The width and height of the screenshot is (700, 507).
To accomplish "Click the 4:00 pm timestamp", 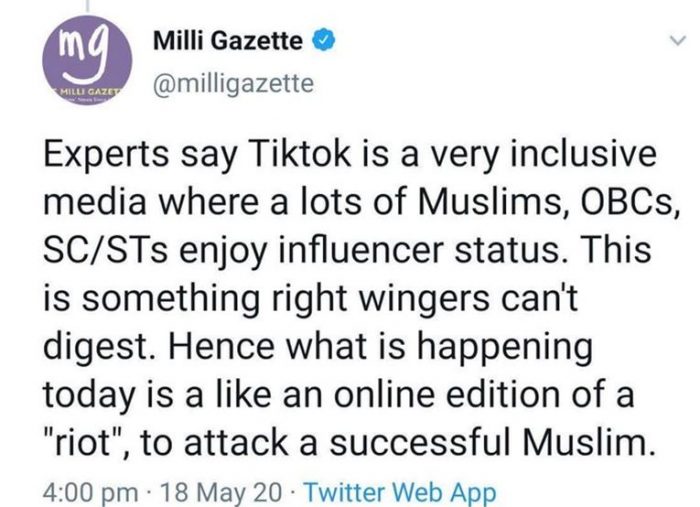I will tap(91, 493).
